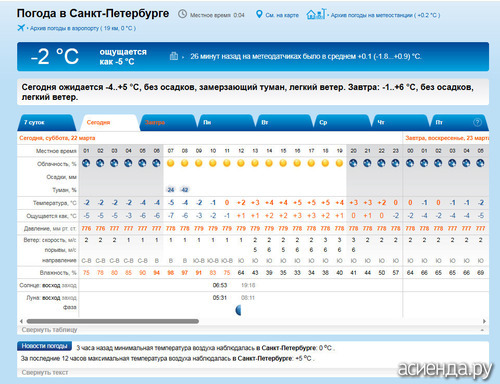Image resolution: width=500 pixels, height=384 pixels.
Task: Click the Новости погоды label
Action: 44,346
